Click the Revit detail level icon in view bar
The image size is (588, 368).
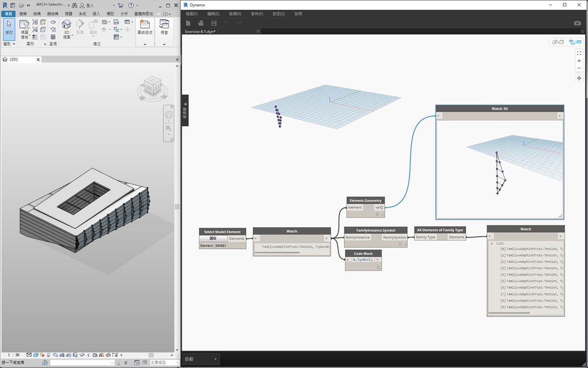point(29,355)
